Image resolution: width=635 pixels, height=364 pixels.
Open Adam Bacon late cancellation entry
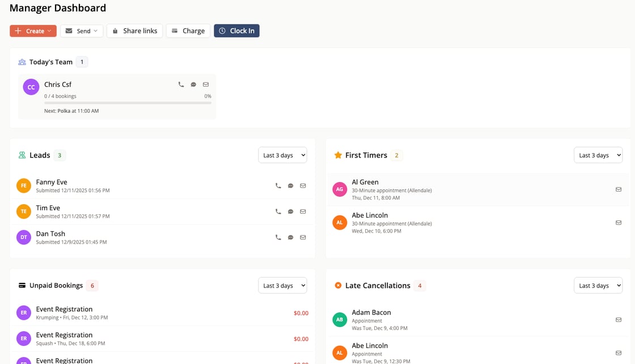(479, 320)
